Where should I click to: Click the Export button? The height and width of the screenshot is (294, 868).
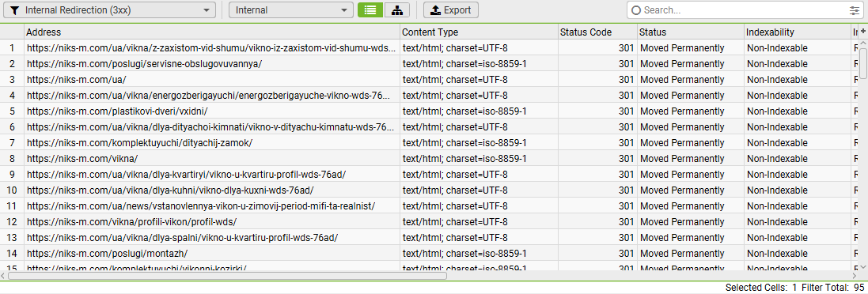coord(450,10)
